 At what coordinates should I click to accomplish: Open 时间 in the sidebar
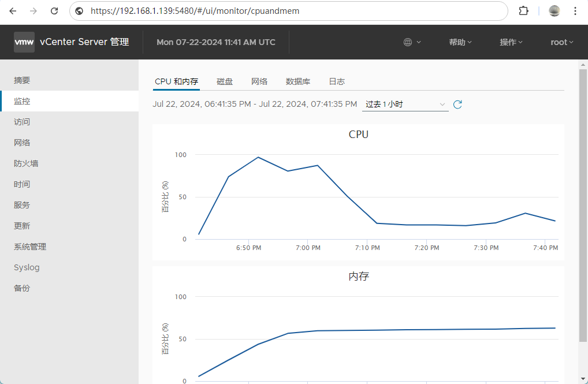69,184
